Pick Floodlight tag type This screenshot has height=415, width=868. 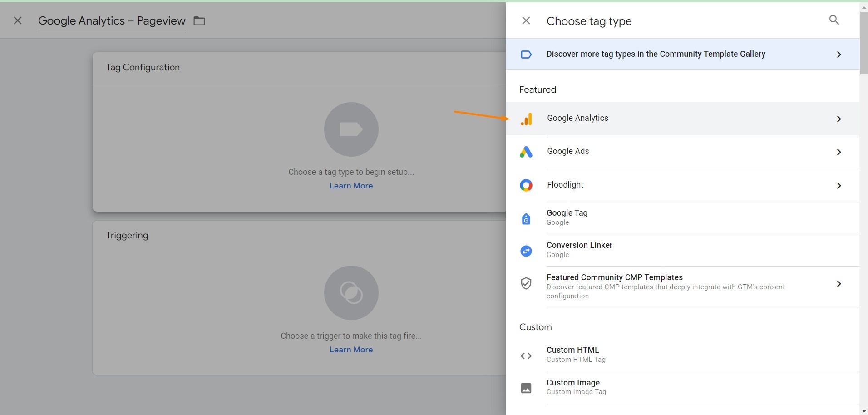[682, 185]
